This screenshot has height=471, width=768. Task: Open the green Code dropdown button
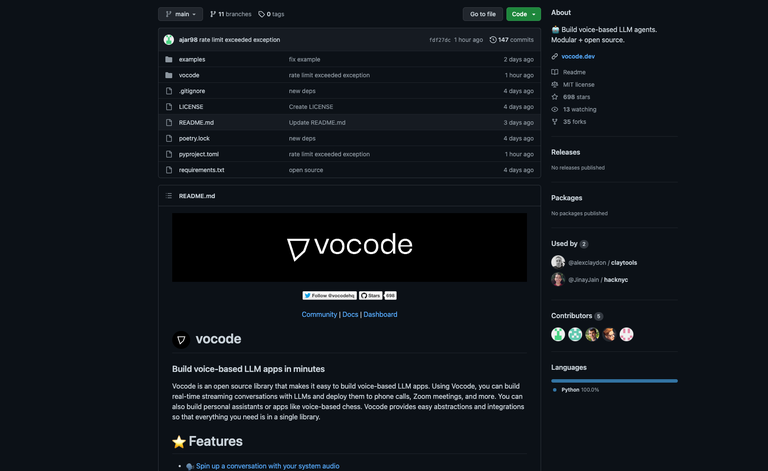click(x=523, y=14)
